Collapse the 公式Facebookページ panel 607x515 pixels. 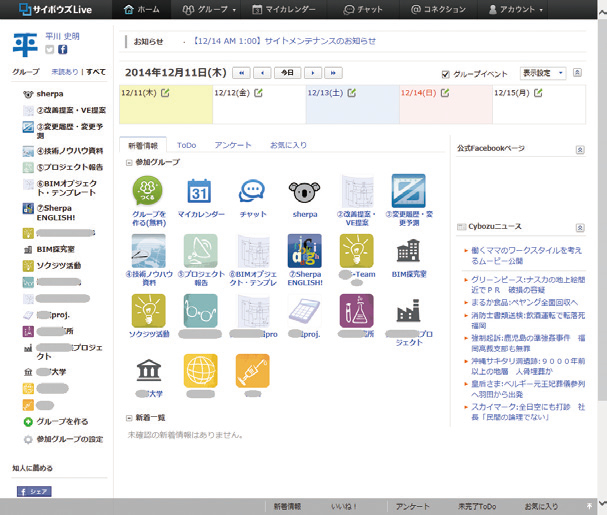pos(580,149)
